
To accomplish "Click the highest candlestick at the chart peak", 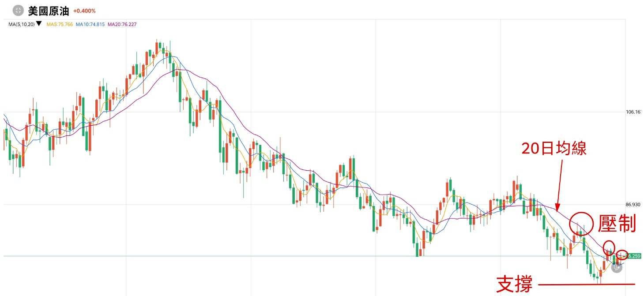I will pyautogui.click(x=157, y=46).
